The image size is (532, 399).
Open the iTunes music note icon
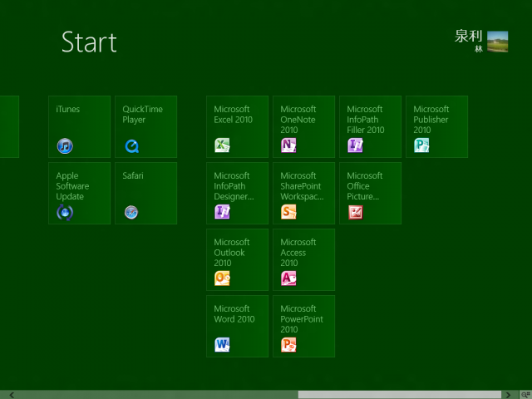65,146
